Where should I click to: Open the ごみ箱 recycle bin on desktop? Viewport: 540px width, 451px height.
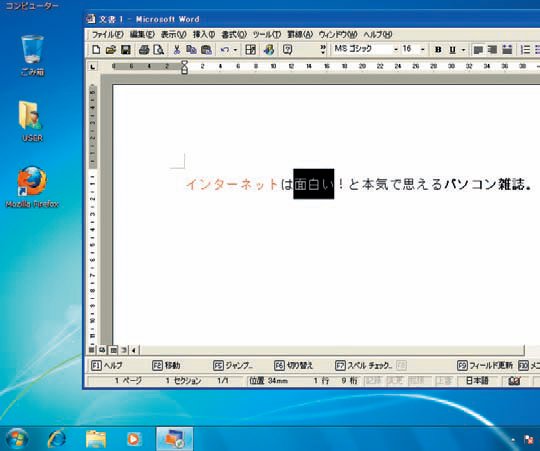[32, 55]
